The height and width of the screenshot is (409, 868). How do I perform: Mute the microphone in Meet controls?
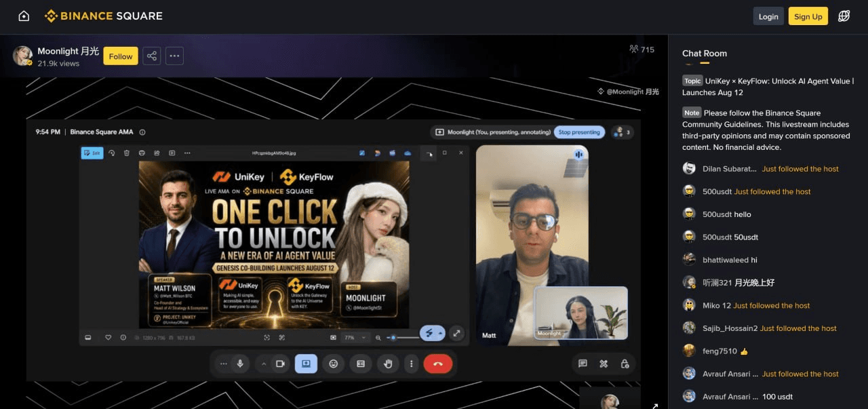coord(239,364)
